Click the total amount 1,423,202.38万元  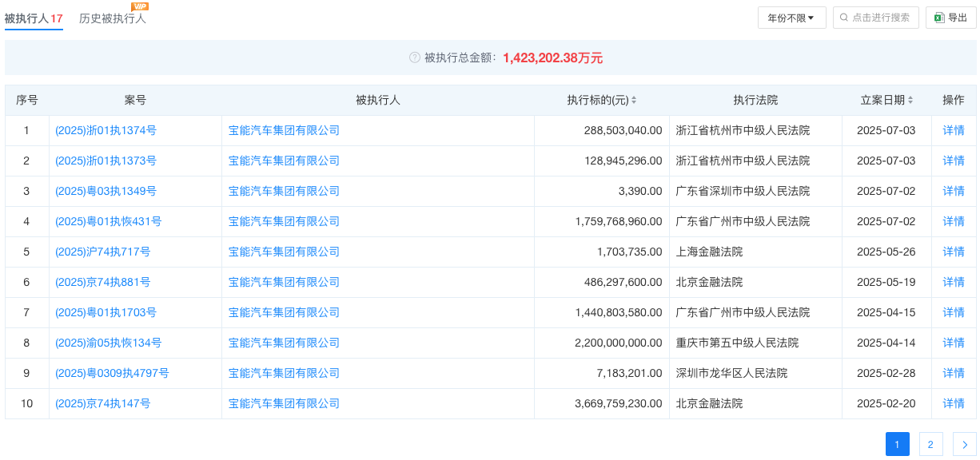pos(553,57)
